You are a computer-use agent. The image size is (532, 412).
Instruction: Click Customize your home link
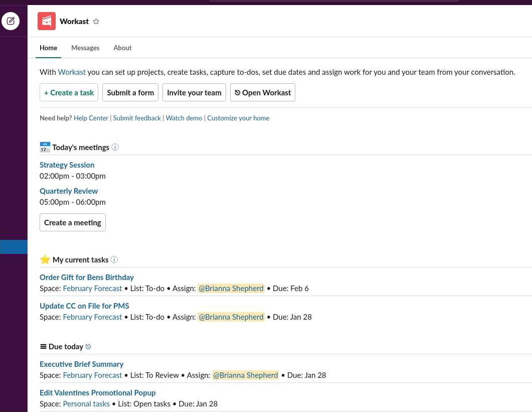(x=238, y=118)
